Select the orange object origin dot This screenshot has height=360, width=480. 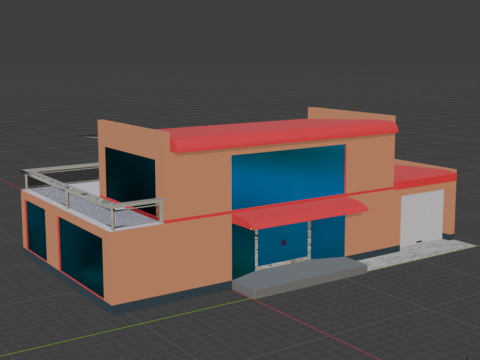coord(251,229)
